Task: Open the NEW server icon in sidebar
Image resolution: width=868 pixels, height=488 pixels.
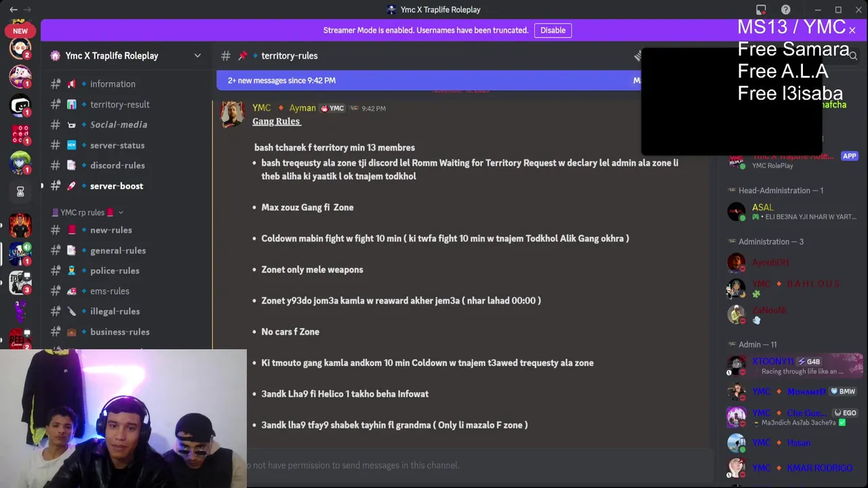Action: 20,30
